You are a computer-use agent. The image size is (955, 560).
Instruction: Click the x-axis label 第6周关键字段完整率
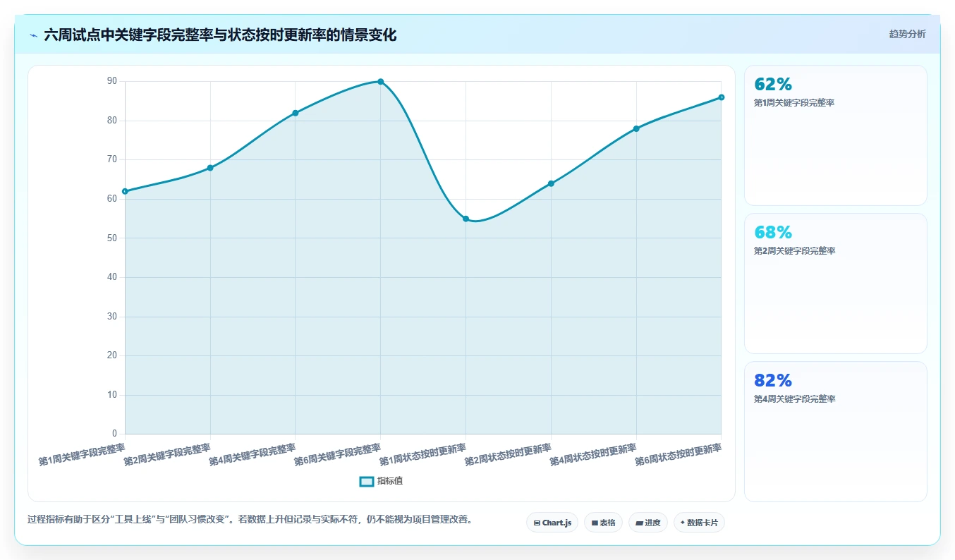[x=338, y=455]
